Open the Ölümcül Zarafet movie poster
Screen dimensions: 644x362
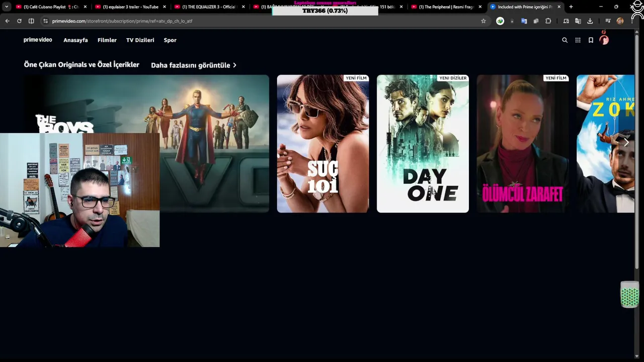pos(523,144)
